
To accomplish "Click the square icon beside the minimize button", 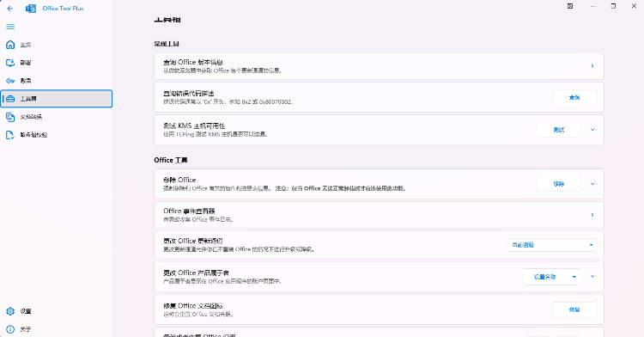I will (x=570, y=6).
